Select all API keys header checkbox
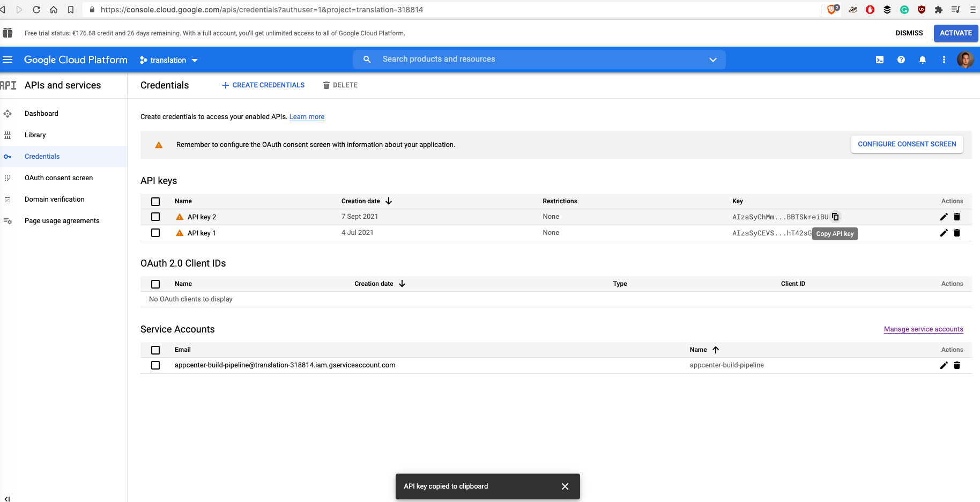 [x=155, y=202]
